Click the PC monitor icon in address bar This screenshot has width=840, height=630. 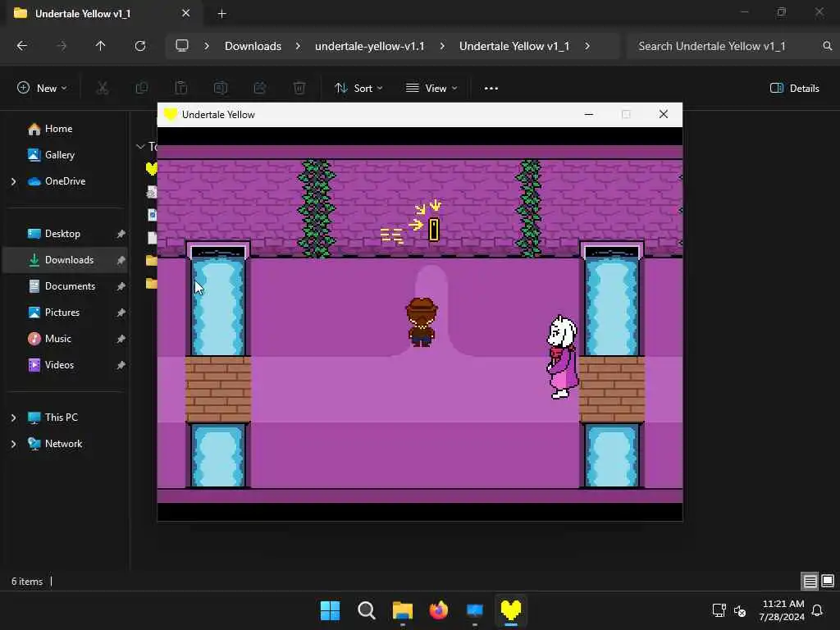(x=182, y=46)
